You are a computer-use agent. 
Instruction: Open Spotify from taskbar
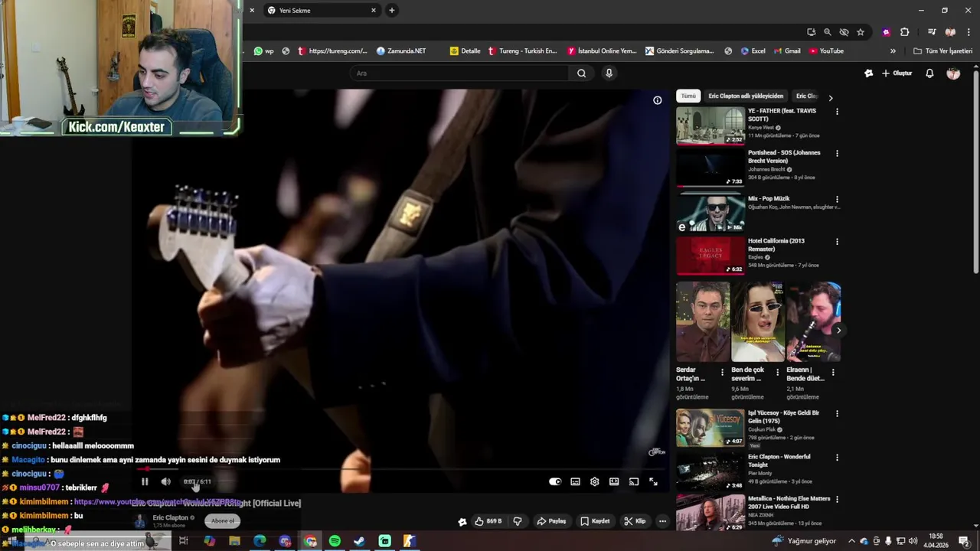(335, 541)
